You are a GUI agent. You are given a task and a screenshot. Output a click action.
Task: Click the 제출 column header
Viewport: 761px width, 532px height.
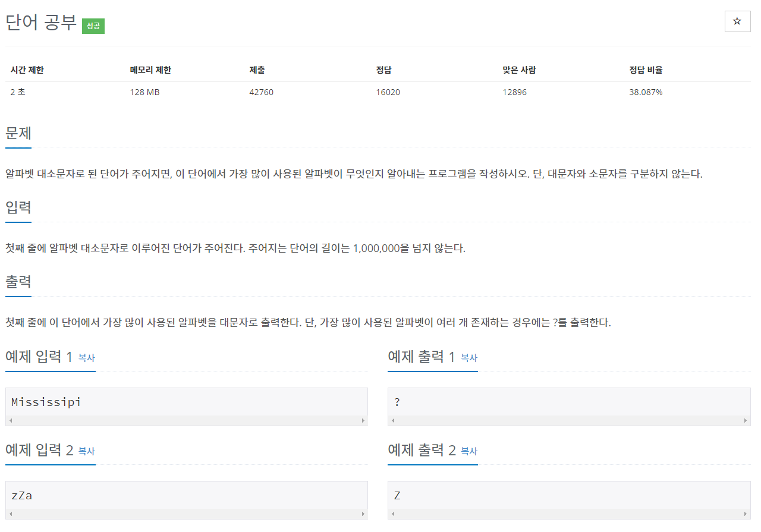257,70
